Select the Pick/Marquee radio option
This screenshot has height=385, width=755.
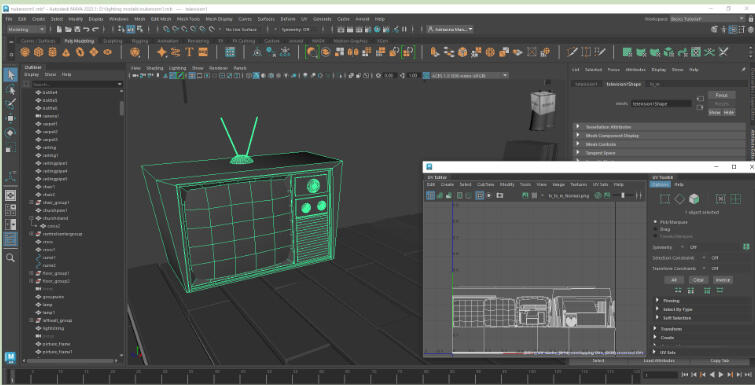click(655, 222)
